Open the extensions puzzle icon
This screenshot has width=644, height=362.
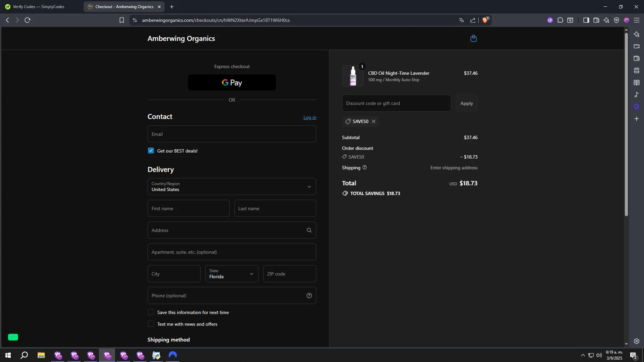(x=560, y=20)
